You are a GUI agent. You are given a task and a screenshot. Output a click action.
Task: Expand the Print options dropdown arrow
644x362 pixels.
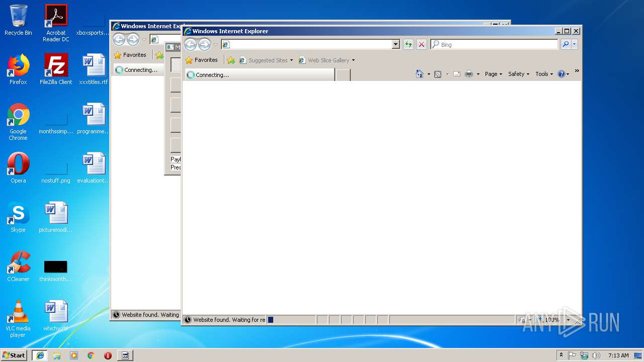click(478, 74)
